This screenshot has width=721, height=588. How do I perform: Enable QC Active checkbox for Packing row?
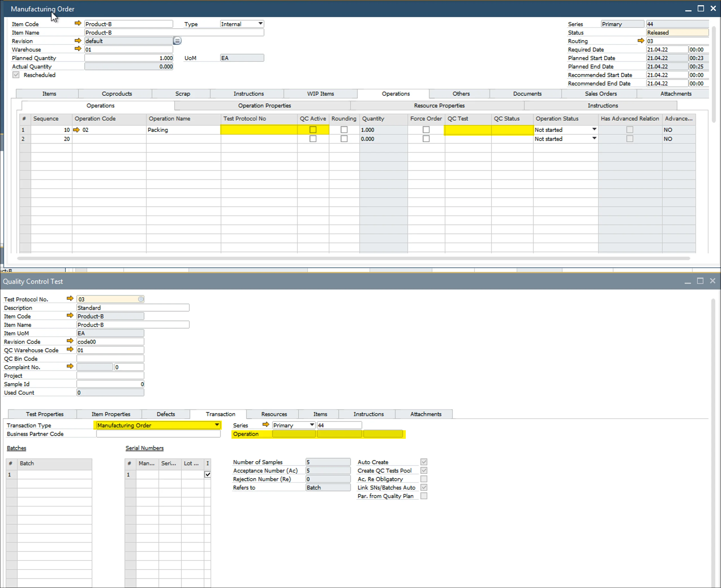313,130
